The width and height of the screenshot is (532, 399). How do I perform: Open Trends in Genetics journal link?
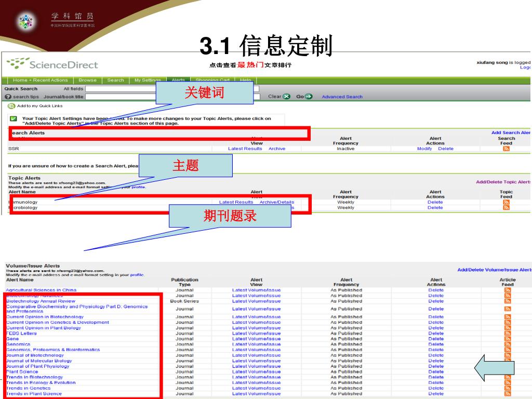point(29,388)
